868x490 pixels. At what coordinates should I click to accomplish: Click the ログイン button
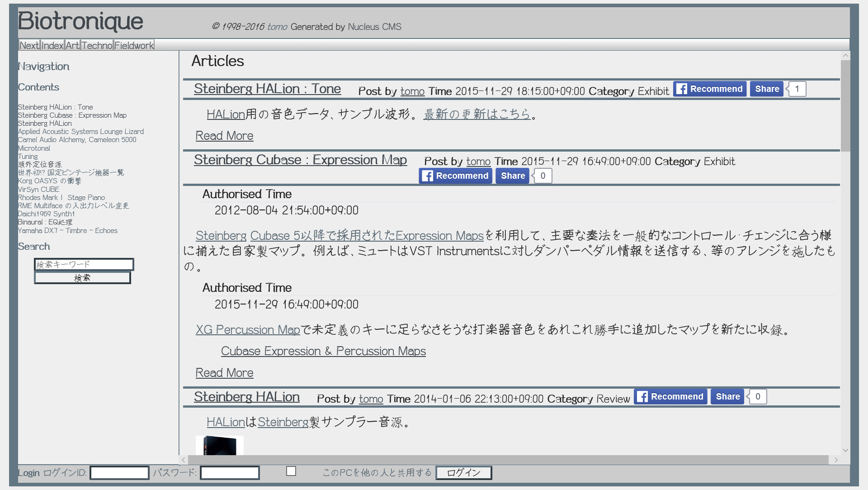[463, 473]
